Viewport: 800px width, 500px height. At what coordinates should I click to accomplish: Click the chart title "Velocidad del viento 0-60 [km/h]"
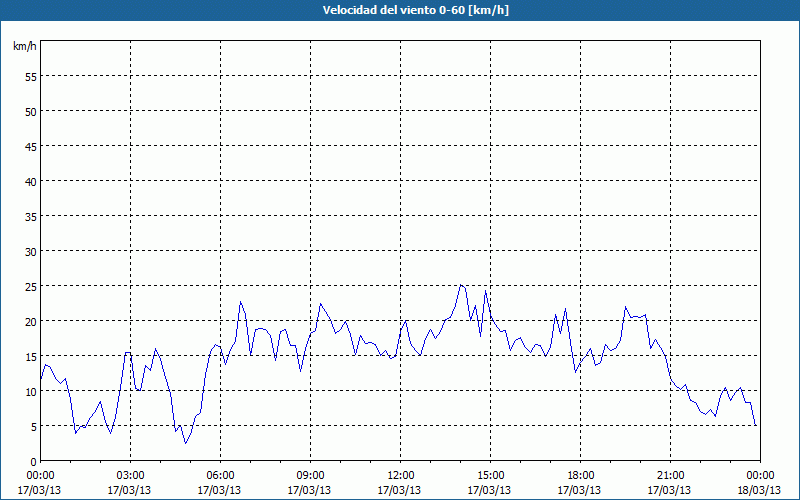(416, 10)
